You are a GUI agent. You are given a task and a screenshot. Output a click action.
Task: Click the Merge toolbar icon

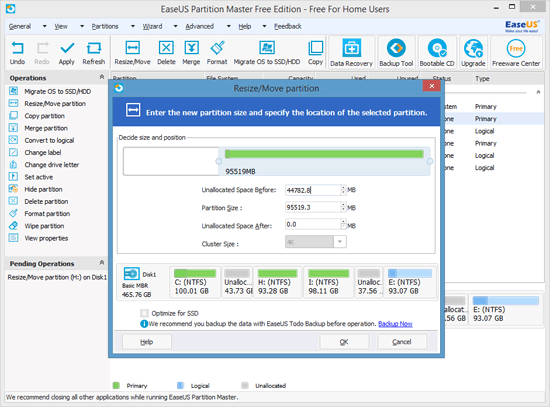coord(191,48)
